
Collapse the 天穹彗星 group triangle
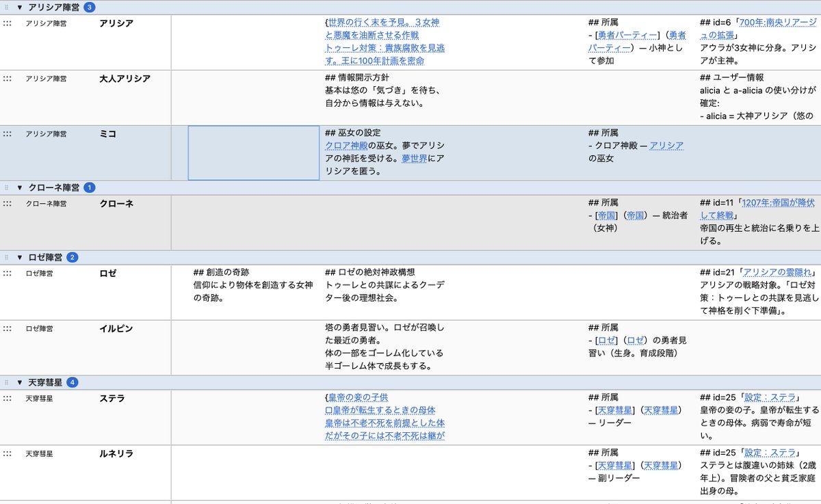click(20, 382)
